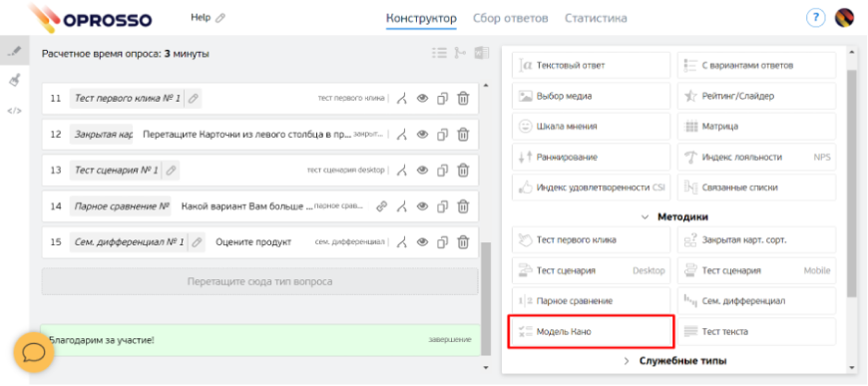Pick Шкала мнения question type
868x386 pixels.
[592, 127]
